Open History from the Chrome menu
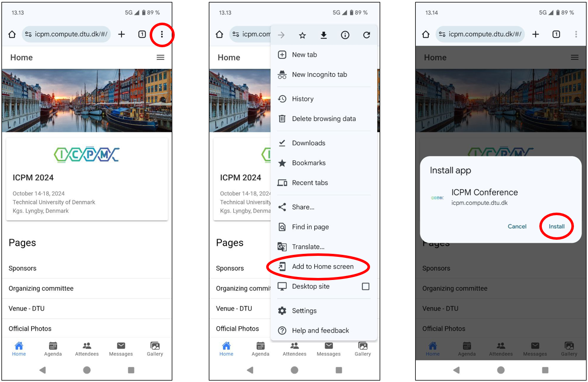588x382 pixels. click(x=302, y=99)
